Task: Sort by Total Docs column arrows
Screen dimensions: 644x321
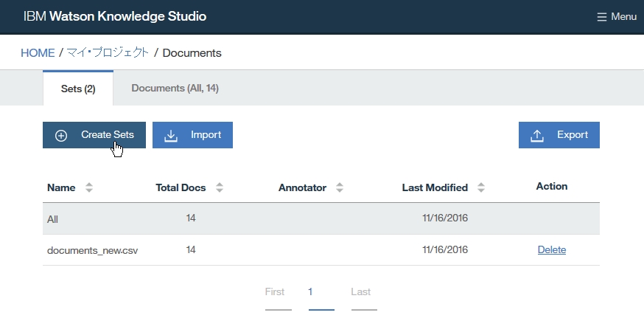Action: pos(220,187)
